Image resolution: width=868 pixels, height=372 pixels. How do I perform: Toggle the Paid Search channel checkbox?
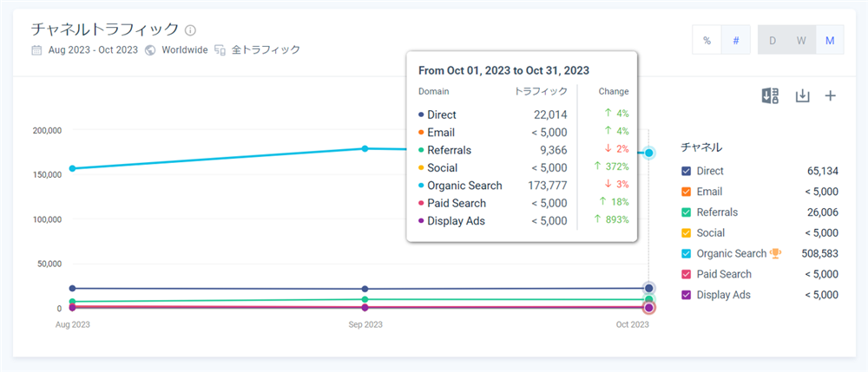[x=687, y=274]
